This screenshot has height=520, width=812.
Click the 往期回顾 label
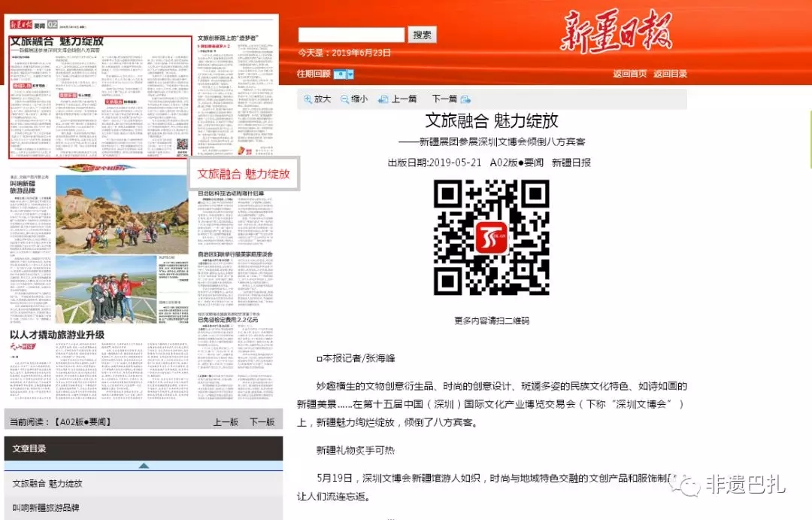(x=314, y=74)
